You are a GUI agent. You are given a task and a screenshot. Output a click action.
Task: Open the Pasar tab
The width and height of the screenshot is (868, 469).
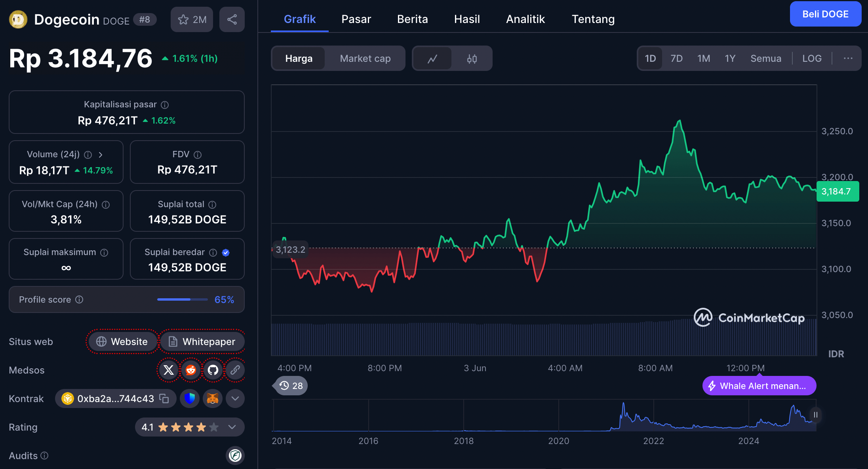(356, 19)
